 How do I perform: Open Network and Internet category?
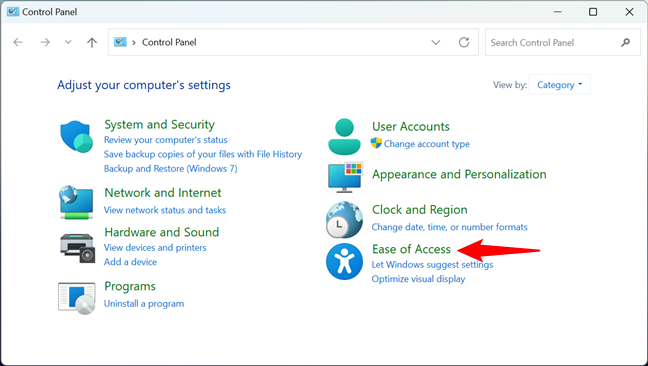(x=163, y=193)
